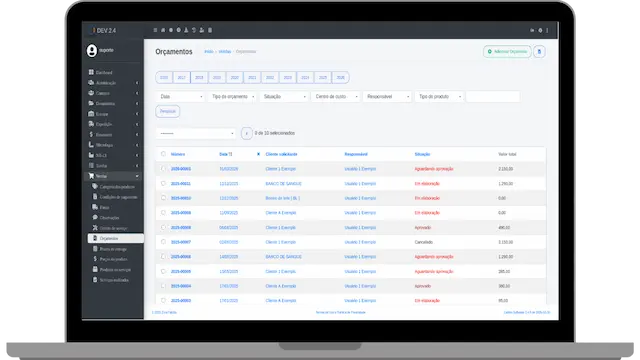Click the Produtos ou serviços box icon

point(95,269)
